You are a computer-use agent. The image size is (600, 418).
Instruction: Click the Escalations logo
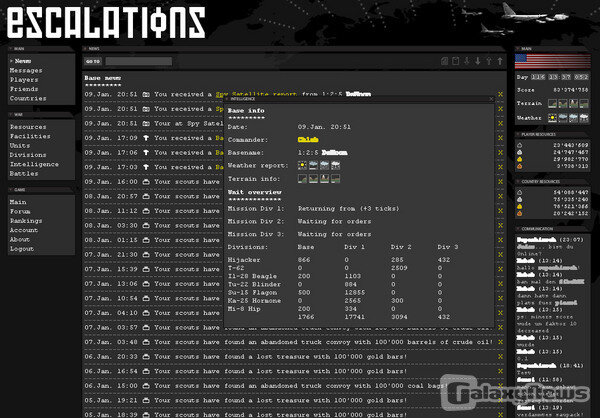click(x=106, y=22)
